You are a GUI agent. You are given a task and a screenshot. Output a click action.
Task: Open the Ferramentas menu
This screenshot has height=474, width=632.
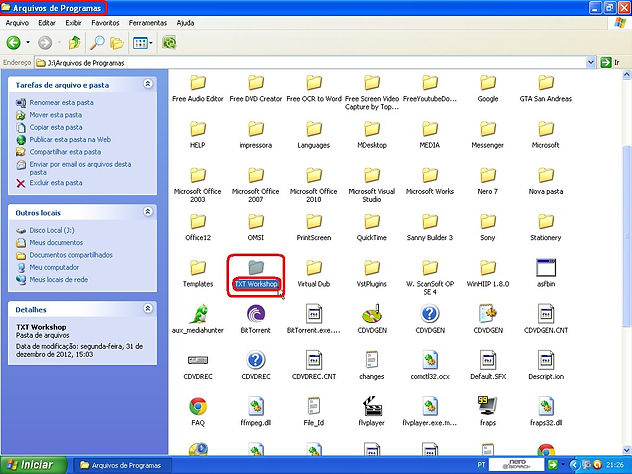(148, 23)
